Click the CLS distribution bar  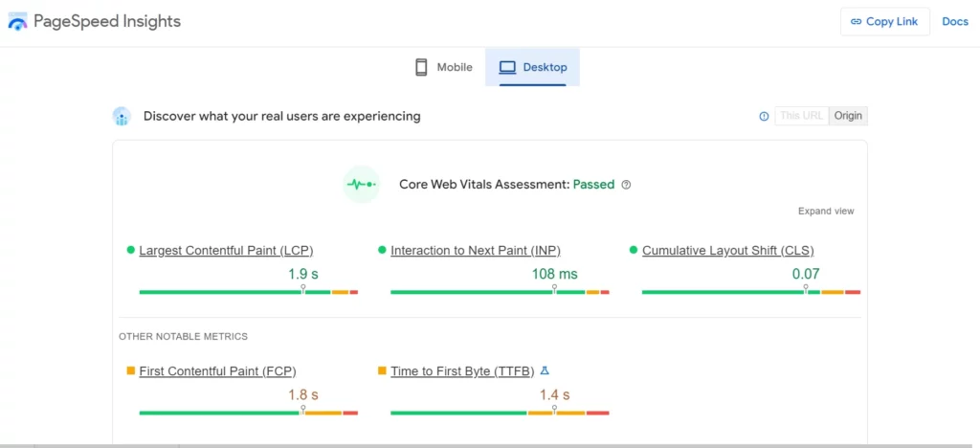(751, 292)
